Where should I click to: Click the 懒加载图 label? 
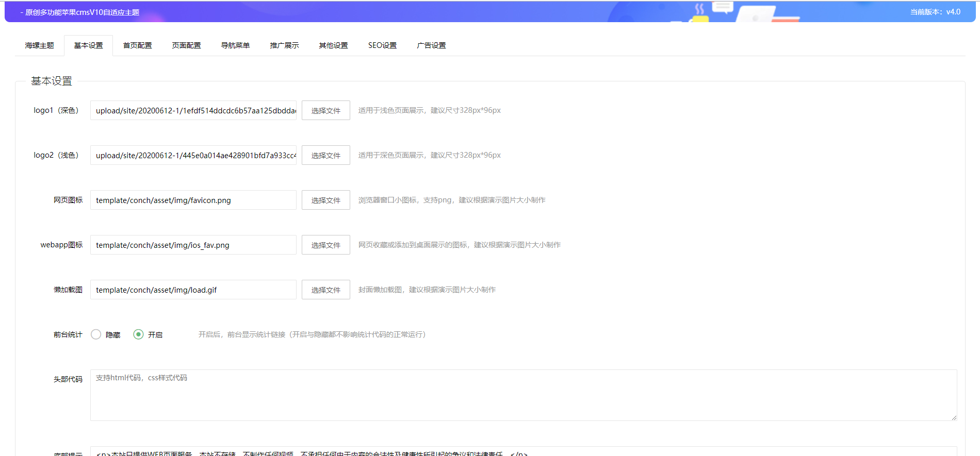pos(68,290)
